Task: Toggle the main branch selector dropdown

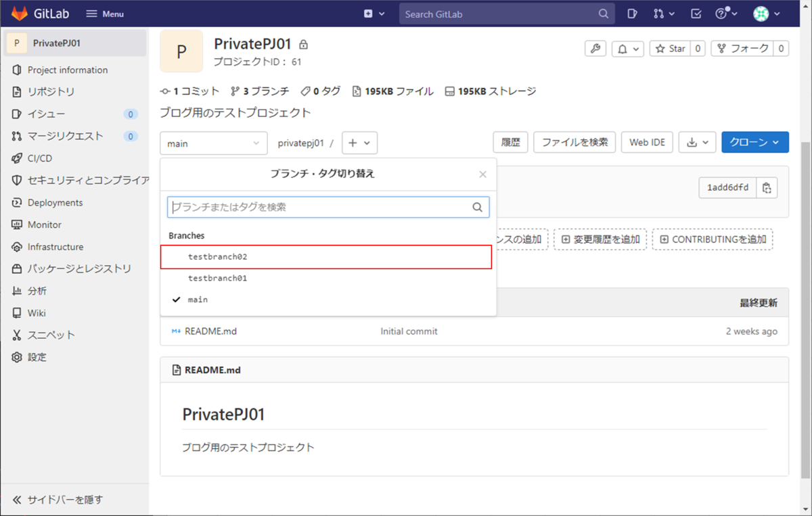Action: tap(214, 143)
